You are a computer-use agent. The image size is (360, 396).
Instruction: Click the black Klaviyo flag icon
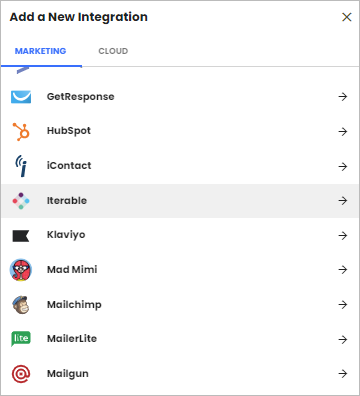21,236
